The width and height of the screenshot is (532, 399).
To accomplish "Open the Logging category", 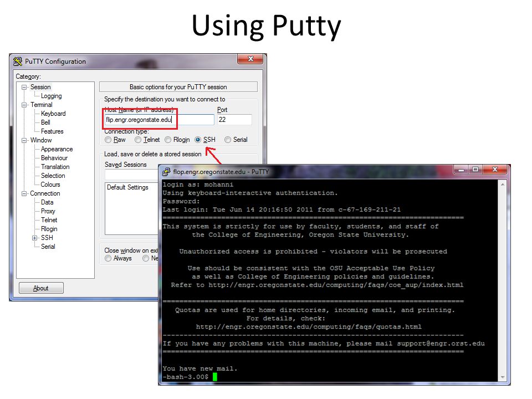I will 51,96.
